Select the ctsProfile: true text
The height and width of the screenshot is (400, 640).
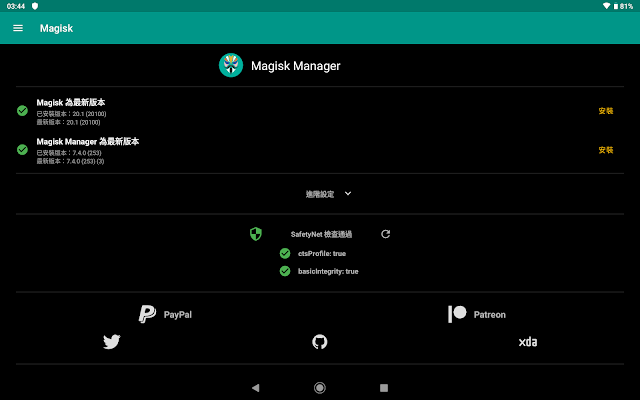322,253
